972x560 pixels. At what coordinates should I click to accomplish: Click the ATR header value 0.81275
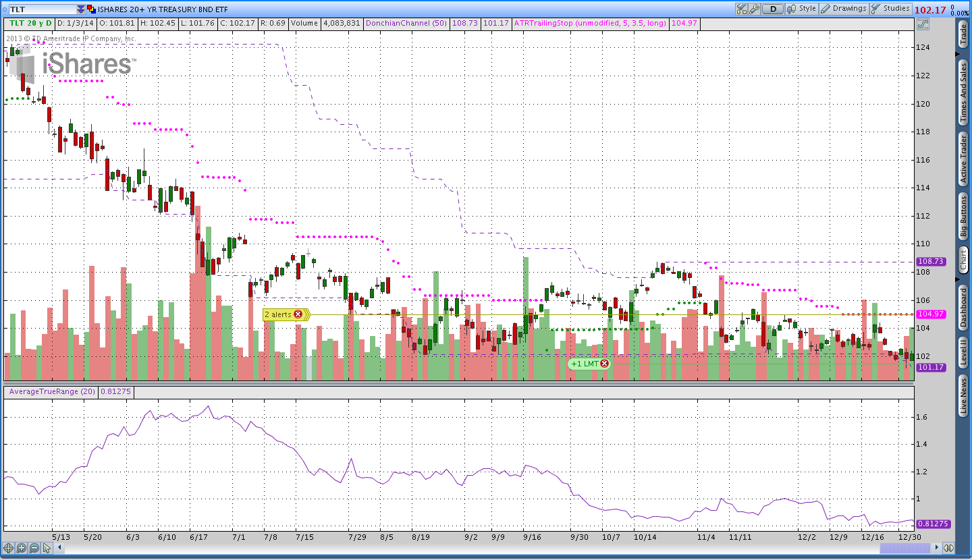pyautogui.click(x=115, y=391)
